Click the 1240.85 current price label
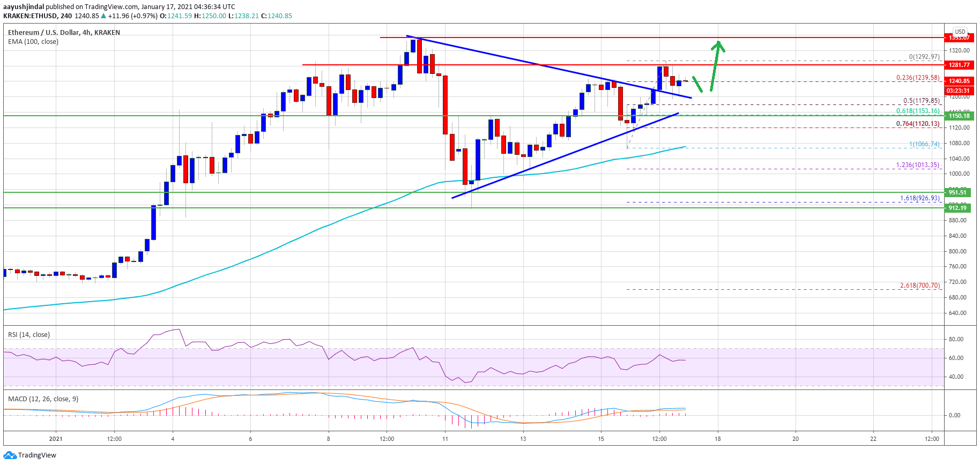The image size is (980, 465). (959, 81)
